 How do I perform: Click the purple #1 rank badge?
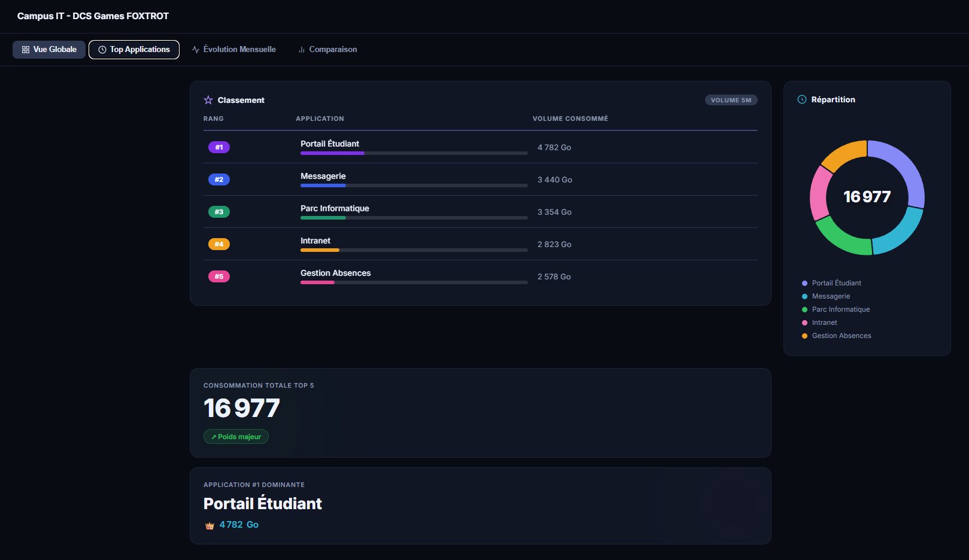point(218,147)
